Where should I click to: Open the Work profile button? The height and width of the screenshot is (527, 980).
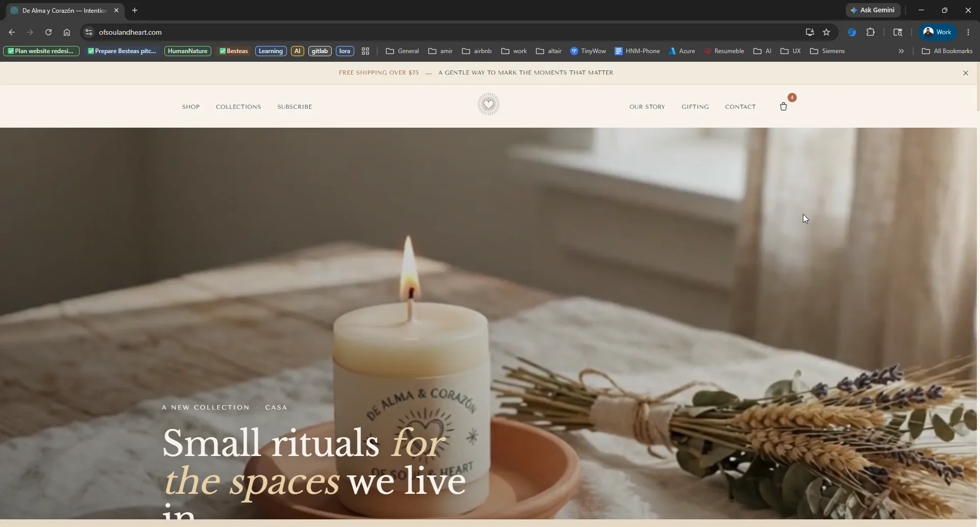tap(938, 32)
